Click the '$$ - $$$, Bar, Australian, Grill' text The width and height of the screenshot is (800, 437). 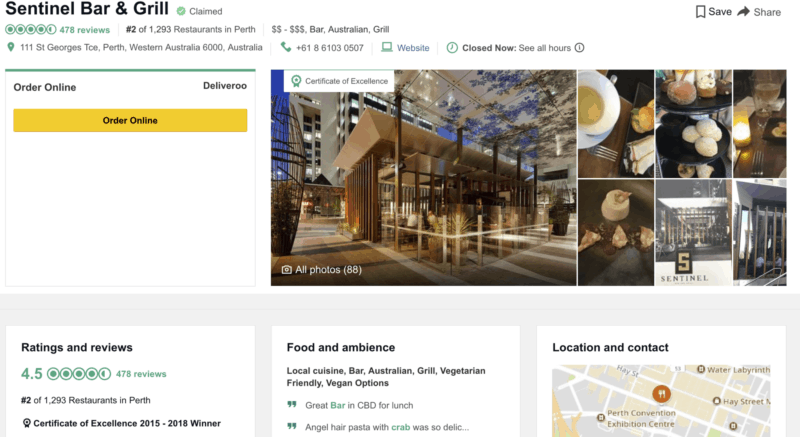[x=330, y=30]
